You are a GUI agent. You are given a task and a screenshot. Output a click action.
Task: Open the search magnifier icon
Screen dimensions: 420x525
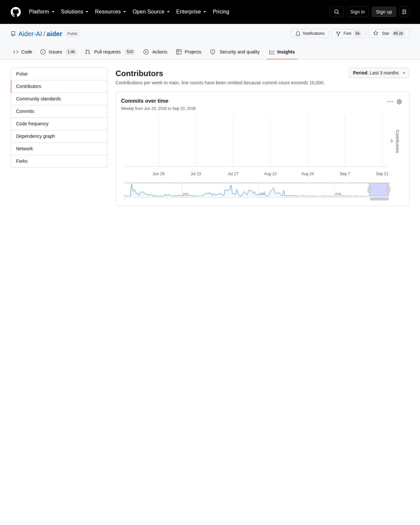337,12
